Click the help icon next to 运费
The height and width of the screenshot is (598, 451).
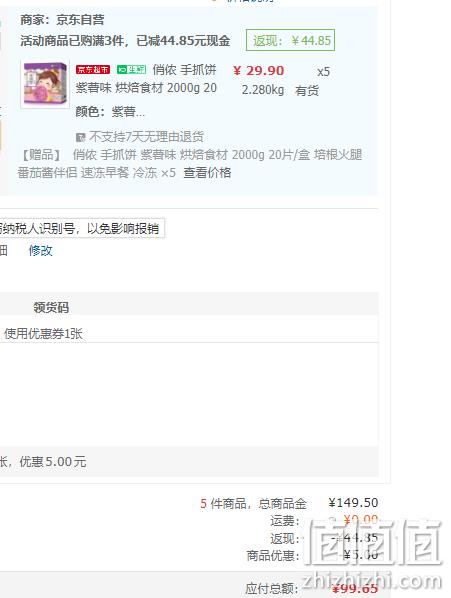point(332,520)
